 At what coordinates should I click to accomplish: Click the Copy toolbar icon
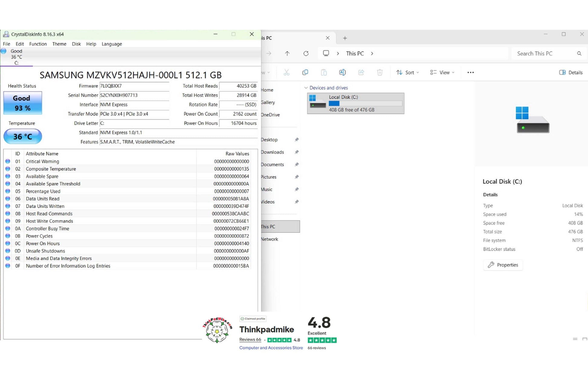coord(305,72)
